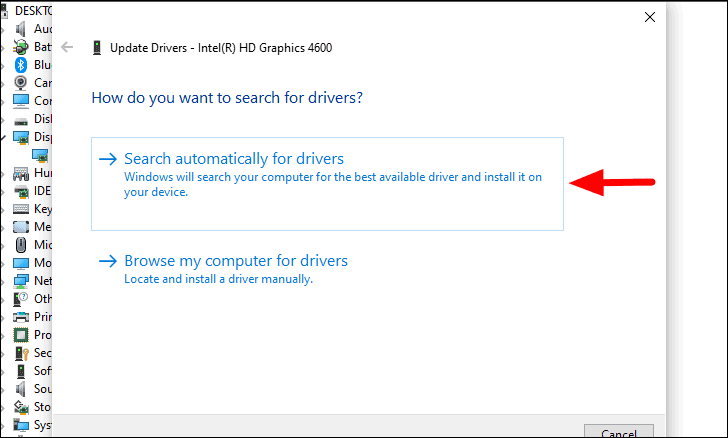Select the Network adapters category icon
The width and height of the screenshot is (728, 438).
20,281
